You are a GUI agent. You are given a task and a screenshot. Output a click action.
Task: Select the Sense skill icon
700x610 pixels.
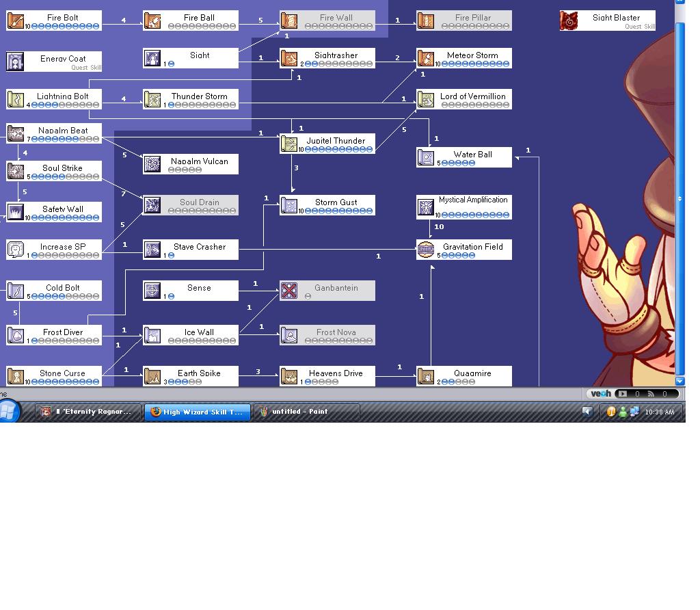[152, 291]
